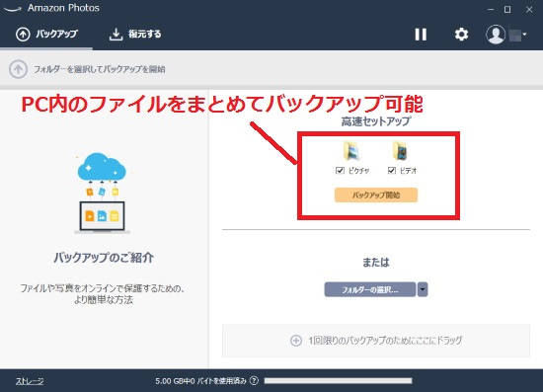This screenshot has width=543, height=392.
Task: Start backup with バックアップ開始 button
Action: (376, 195)
